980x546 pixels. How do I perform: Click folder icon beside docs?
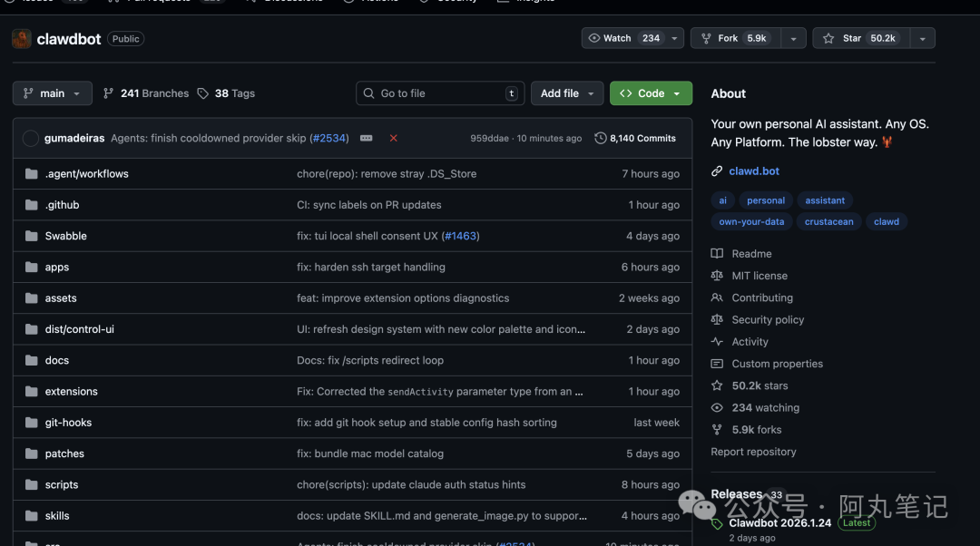click(x=31, y=360)
